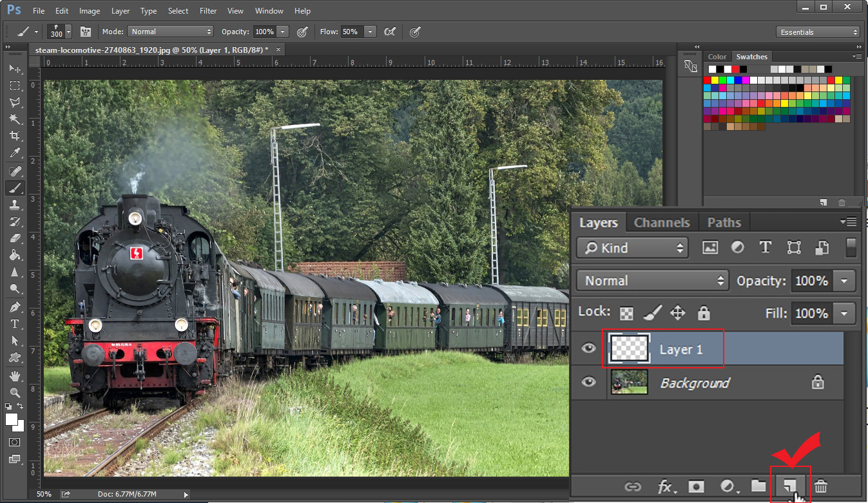Turn layer filtering on or off switch

851,248
